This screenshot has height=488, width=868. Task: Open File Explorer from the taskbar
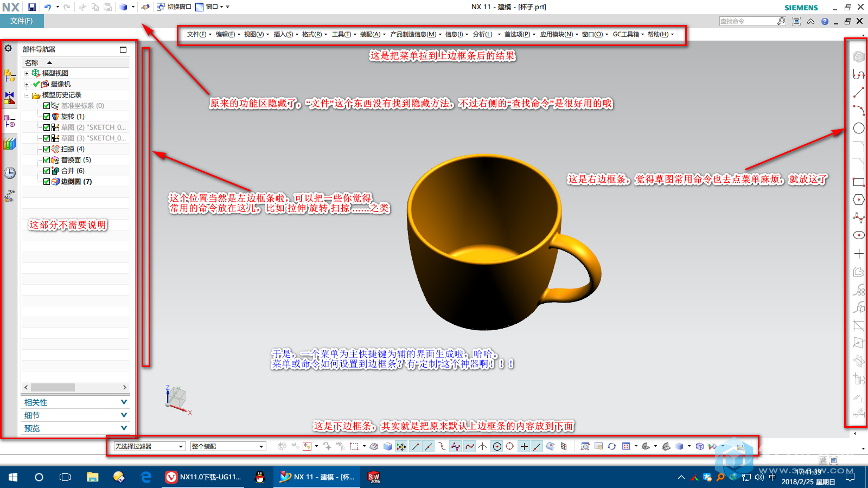click(92, 477)
